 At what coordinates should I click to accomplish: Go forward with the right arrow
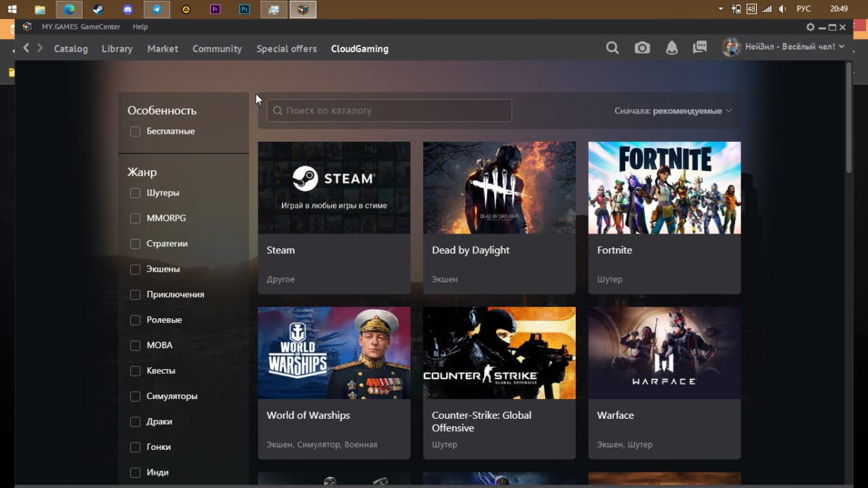click(40, 48)
